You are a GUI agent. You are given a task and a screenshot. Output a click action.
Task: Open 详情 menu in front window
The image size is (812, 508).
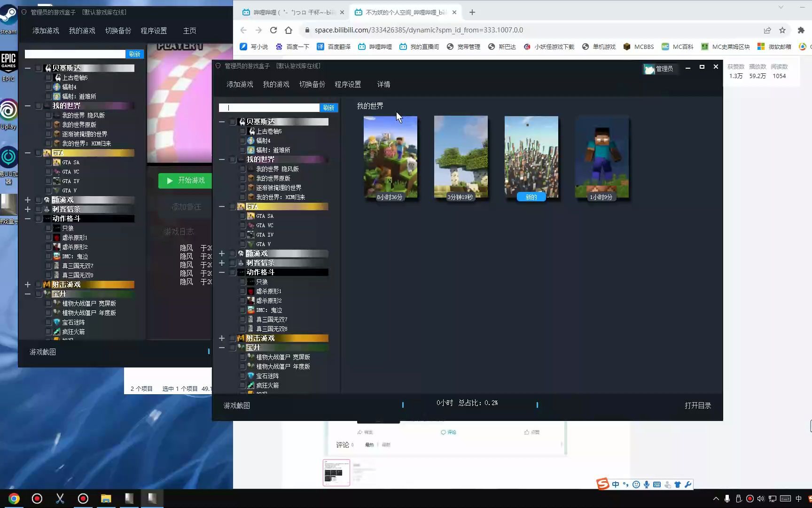tap(383, 84)
